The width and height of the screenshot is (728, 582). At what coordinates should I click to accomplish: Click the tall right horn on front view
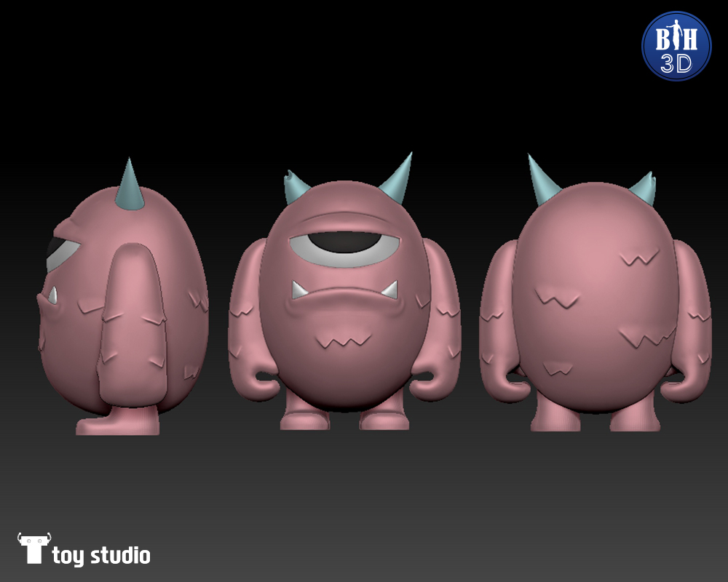(x=398, y=176)
